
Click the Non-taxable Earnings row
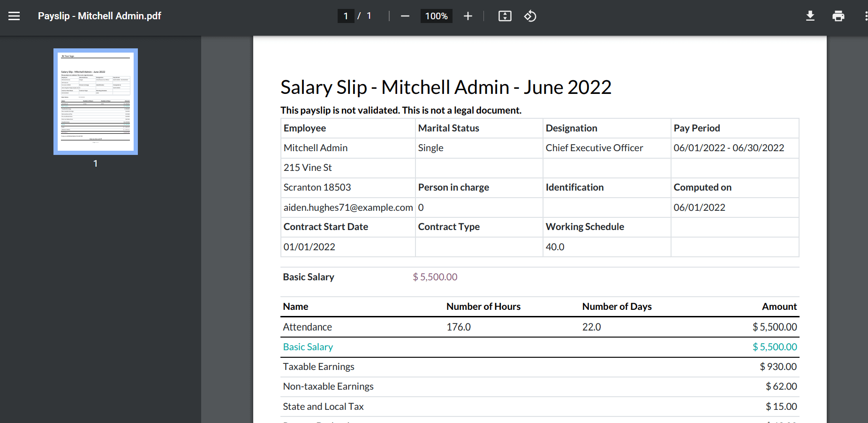coord(540,386)
